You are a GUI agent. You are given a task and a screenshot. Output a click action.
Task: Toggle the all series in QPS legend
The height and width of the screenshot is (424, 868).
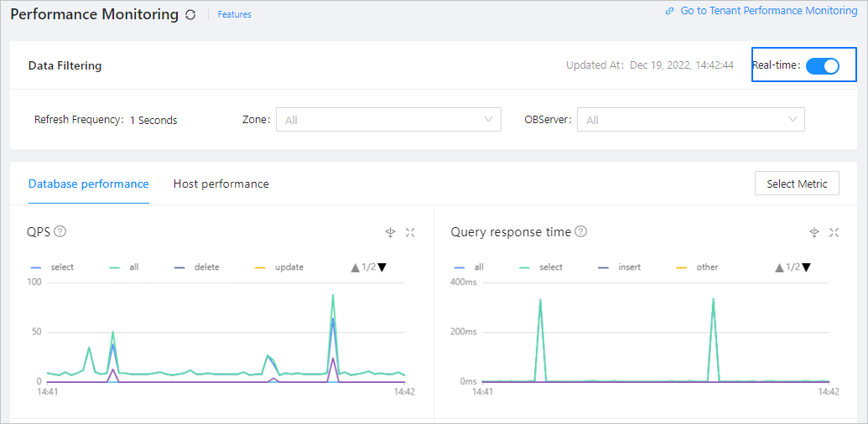coord(126,267)
